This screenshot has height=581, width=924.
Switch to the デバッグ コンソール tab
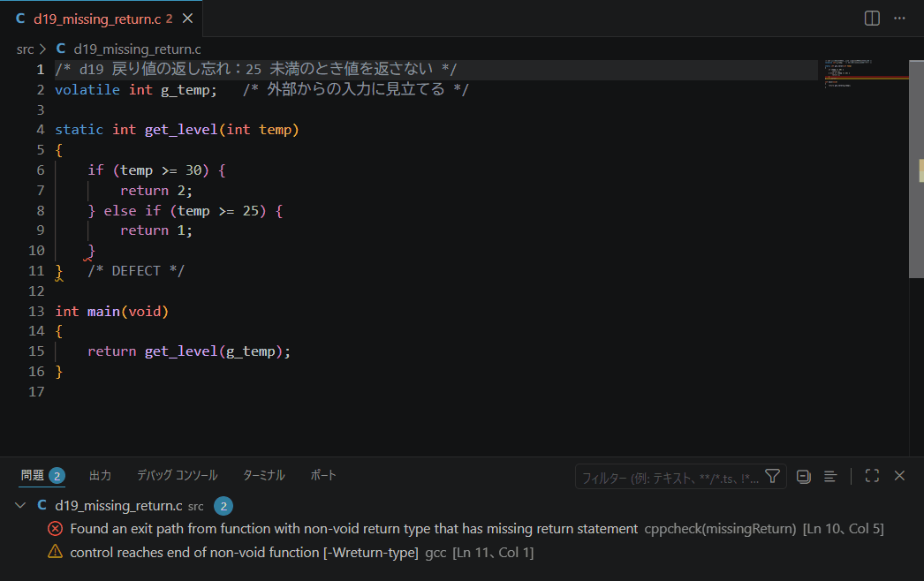pos(178,475)
